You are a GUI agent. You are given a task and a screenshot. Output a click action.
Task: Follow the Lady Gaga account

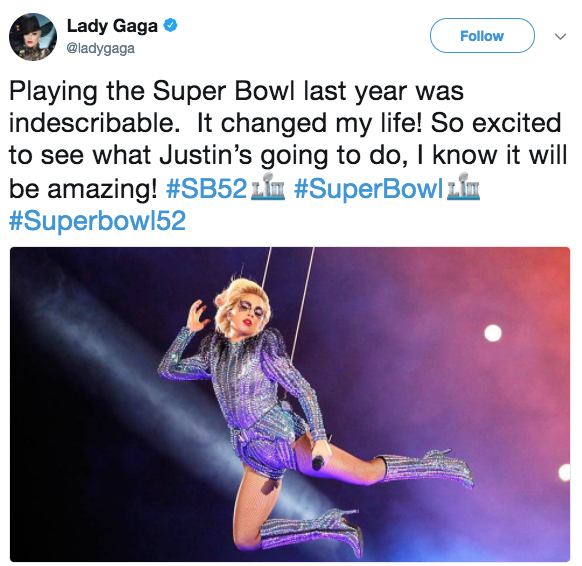[x=482, y=36]
